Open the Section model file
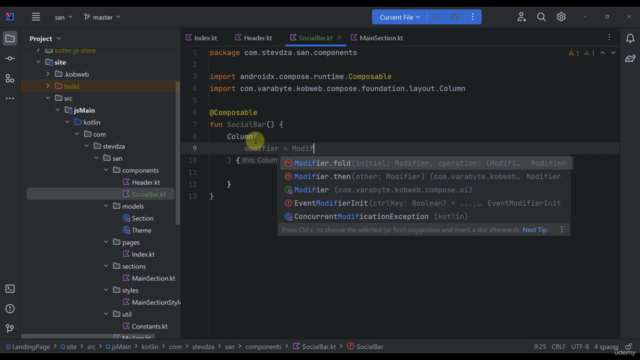Image resolution: width=640 pixels, height=360 pixels. pyautogui.click(x=138, y=218)
